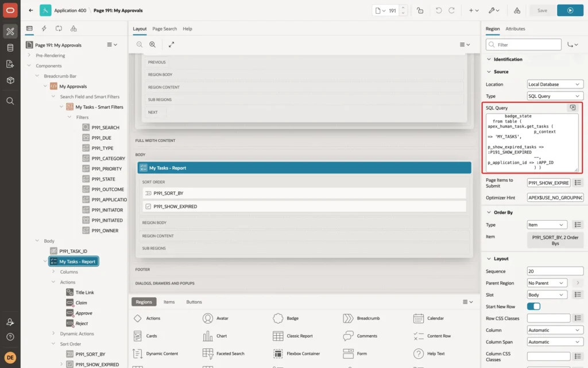
Task: Open the help question mark icon in sidebar
Action: coord(10,337)
